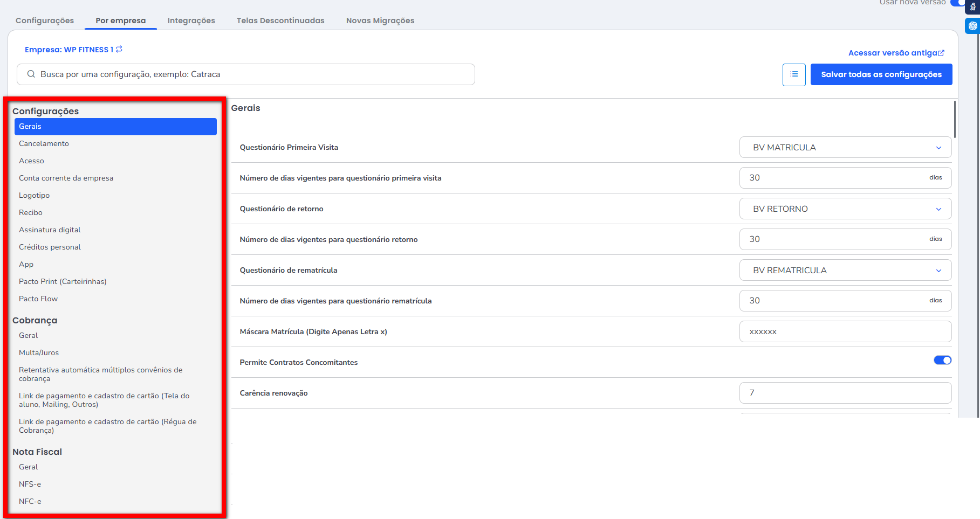This screenshot has width=980, height=519.
Task: Select Multa/Juros under Cobrança
Action: pos(39,352)
